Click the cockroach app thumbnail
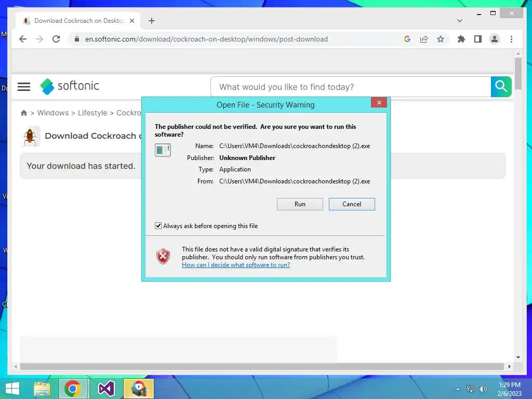 [x=31, y=136]
